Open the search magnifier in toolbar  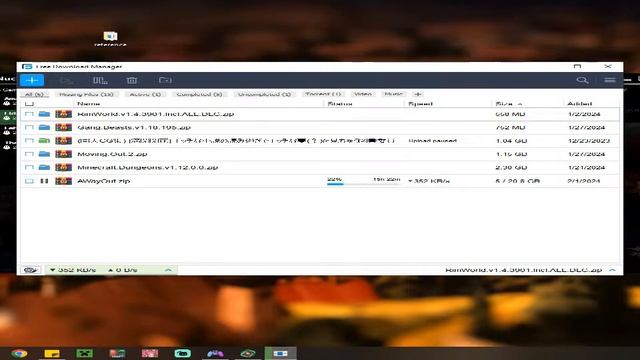[x=582, y=80]
